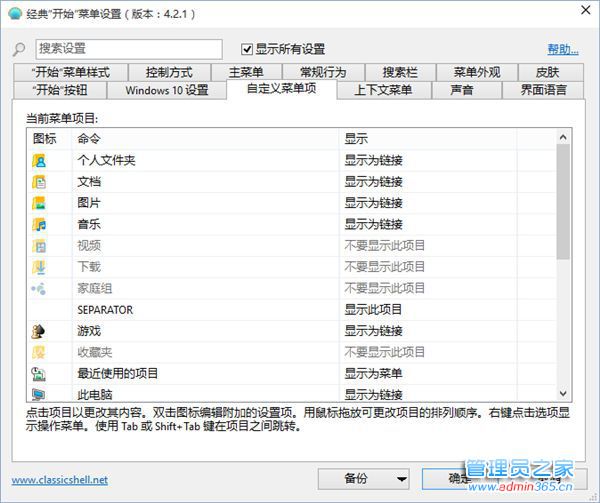Switch to the 搜索栏 tab
600x503 pixels.
[x=400, y=72]
